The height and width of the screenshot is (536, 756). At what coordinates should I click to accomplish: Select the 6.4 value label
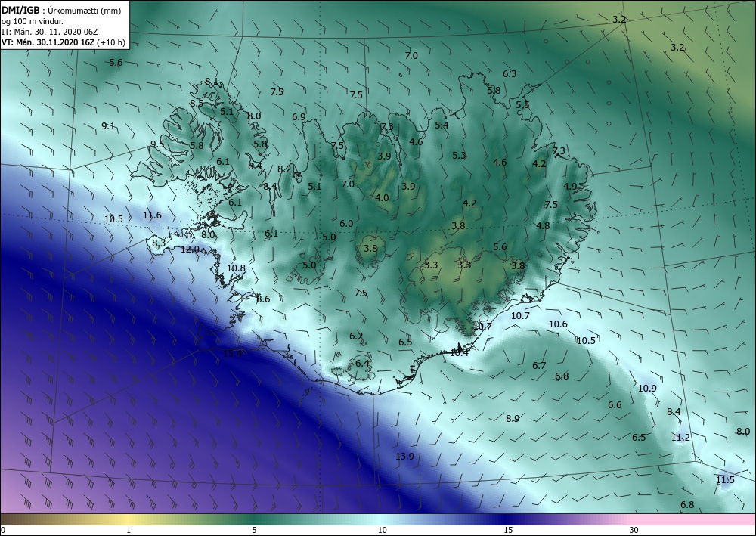[362, 363]
